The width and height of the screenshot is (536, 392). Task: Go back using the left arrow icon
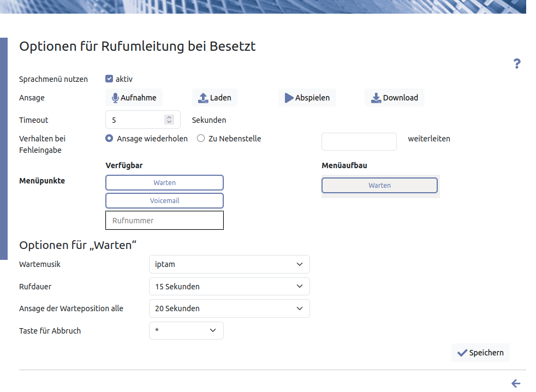pos(516,383)
